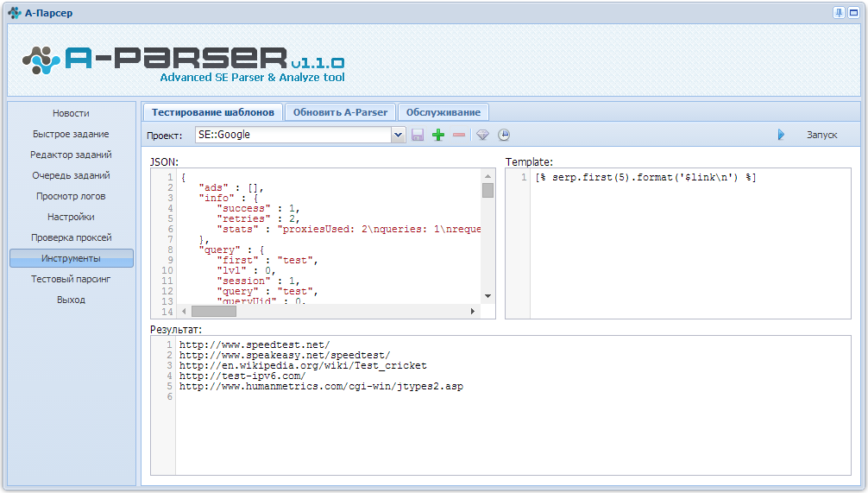Viewport: 868px width, 493px height.
Task: Click the pin icon in window header
Action: [x=840, y=12]
